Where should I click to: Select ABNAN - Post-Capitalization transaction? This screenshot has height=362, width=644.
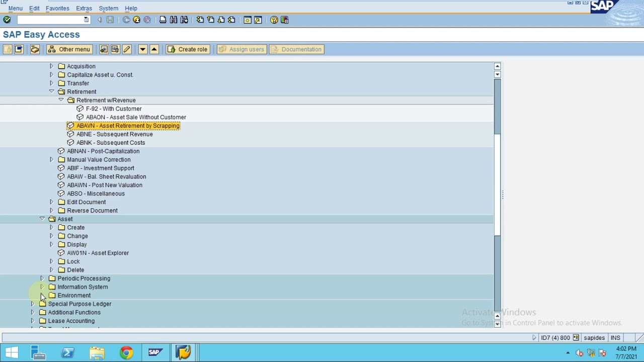point(103,151)
